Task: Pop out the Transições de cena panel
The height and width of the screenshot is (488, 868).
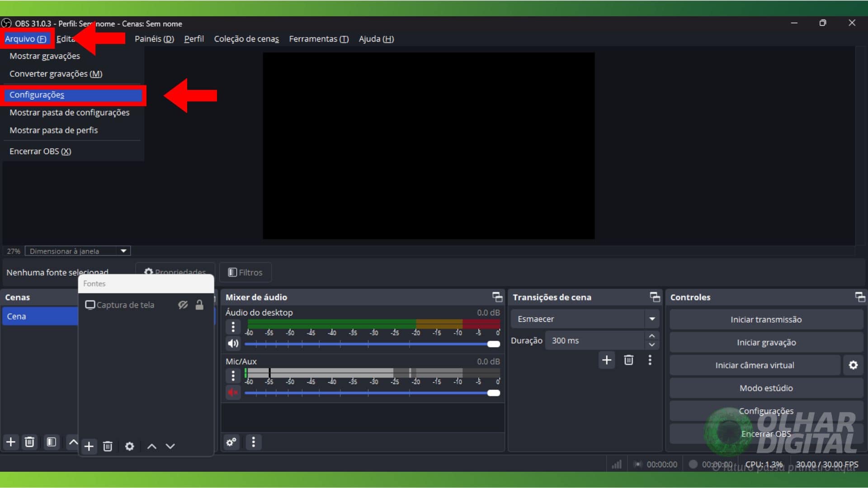Action: pyautogui.click(x=655, y=297)
